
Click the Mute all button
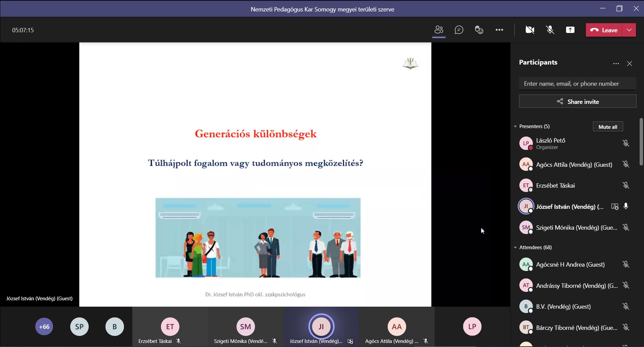point(608,127)
